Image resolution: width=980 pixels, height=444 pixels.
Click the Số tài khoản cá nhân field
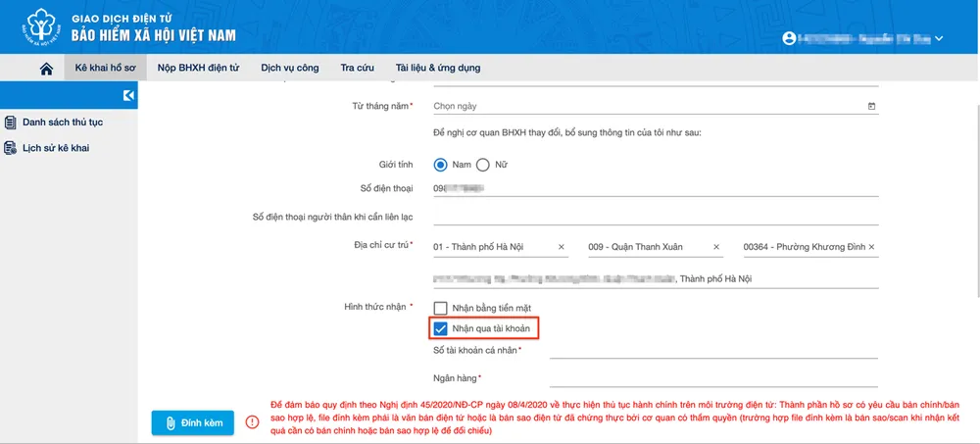click(713, 351)
